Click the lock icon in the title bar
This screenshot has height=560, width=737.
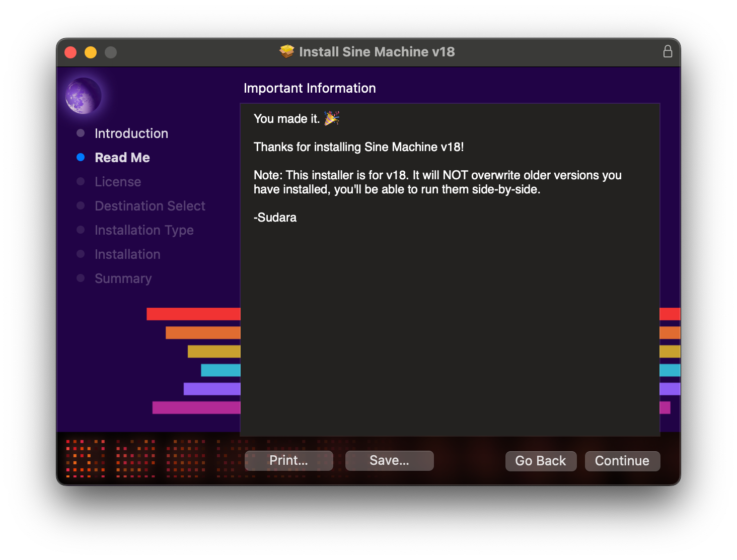pos(668,51)
